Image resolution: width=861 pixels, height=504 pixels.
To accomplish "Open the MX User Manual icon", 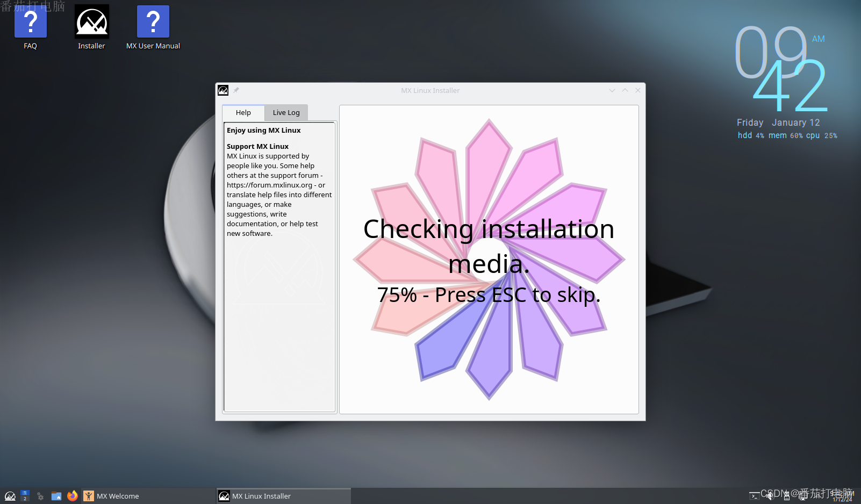I will point(153,28).
